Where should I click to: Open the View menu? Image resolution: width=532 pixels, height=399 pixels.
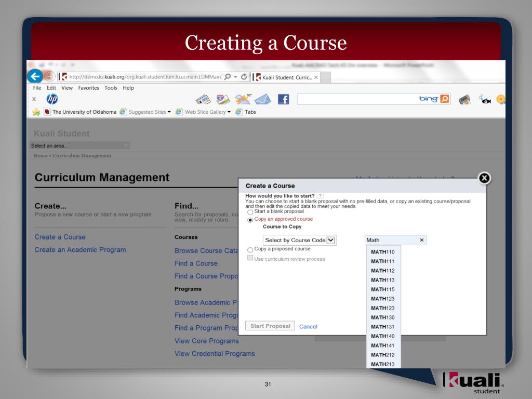67,88
